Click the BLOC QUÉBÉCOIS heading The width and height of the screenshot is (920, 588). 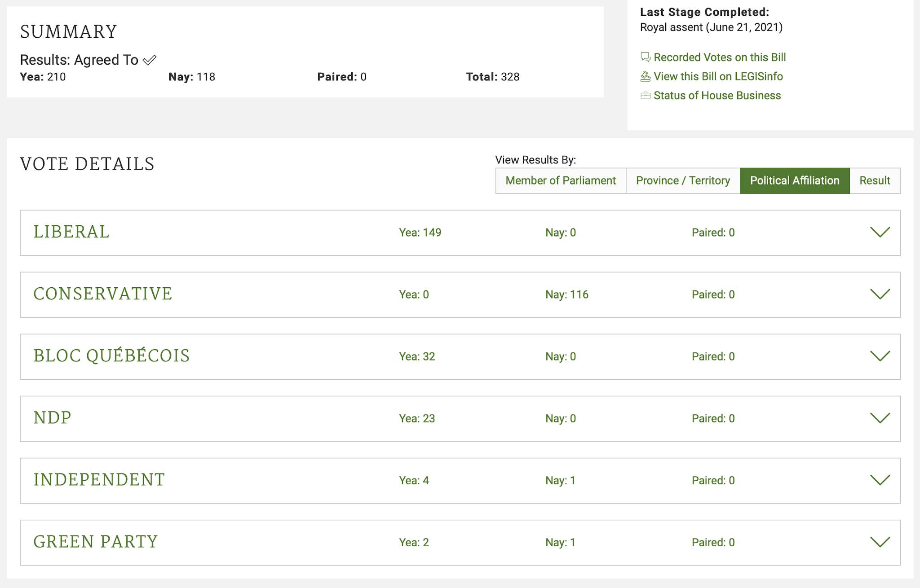pyautogui.click(x=111, y=355)
